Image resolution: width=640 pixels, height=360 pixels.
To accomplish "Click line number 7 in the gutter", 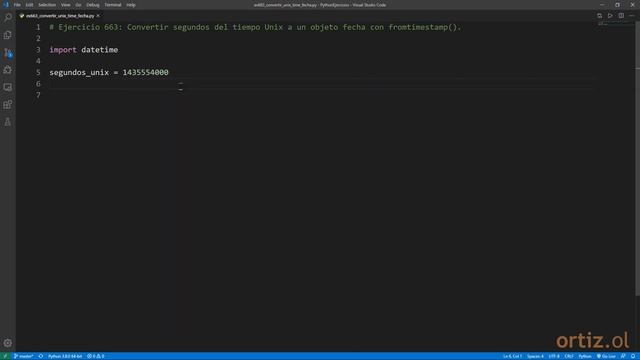I will point(38,95).
